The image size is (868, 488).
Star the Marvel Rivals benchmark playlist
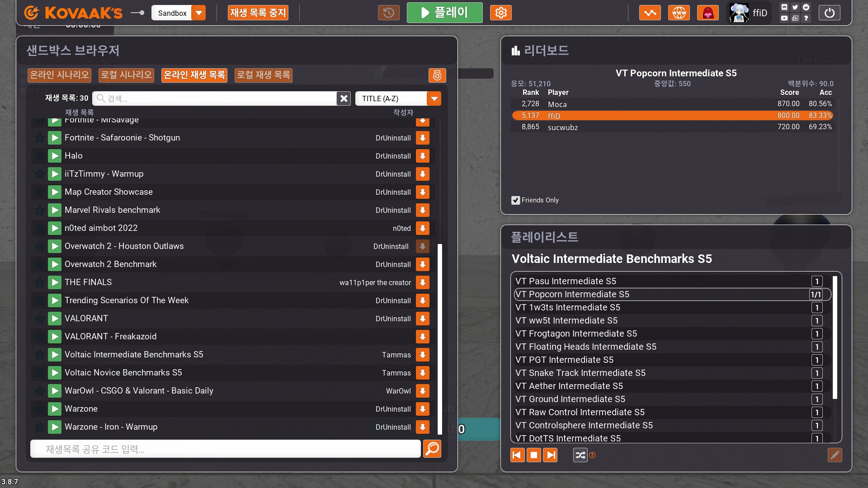40,210
